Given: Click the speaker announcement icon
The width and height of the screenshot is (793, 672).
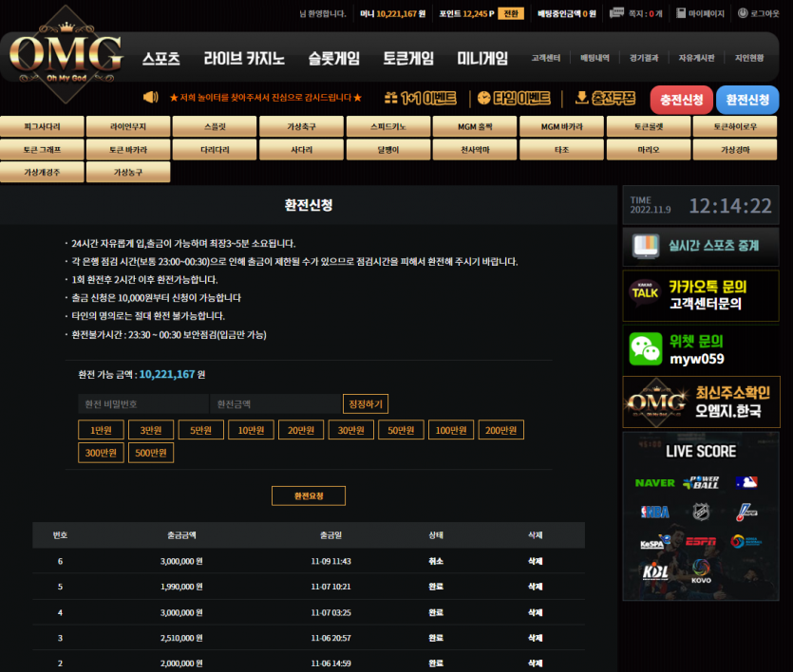Looking at the screenshot, I should click(150, 97).
